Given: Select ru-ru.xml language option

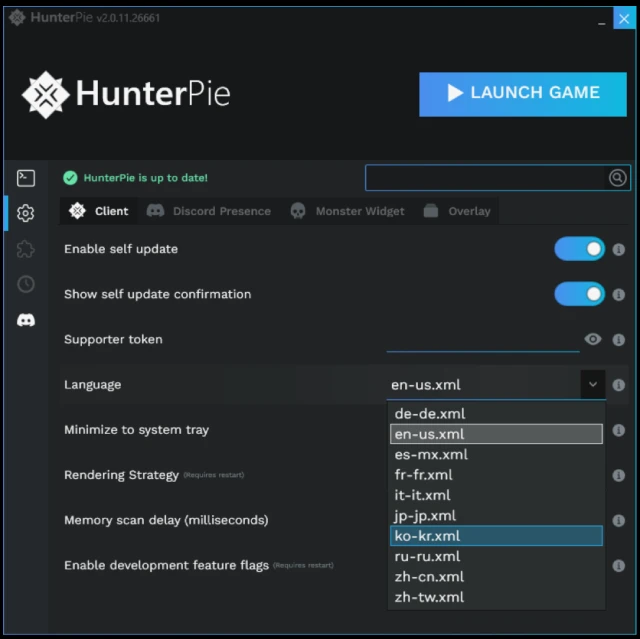Looking at the screenshot, I should (496, 557).
